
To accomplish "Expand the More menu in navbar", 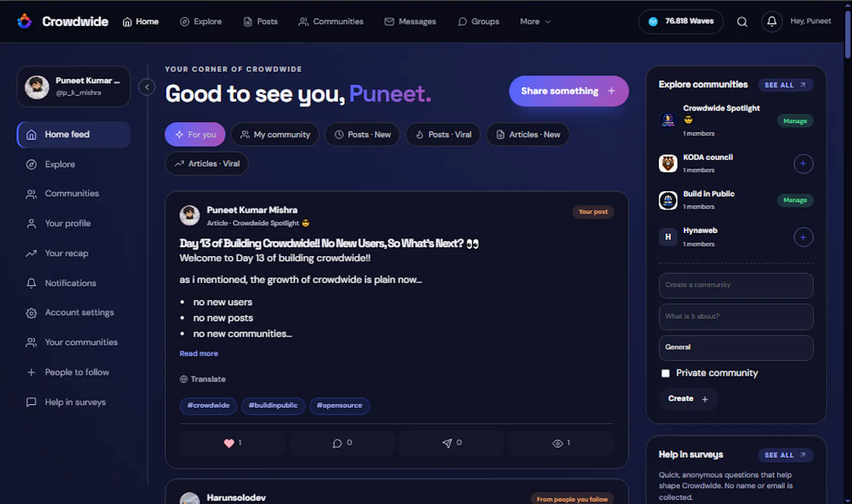I will (x=535, y=21).
